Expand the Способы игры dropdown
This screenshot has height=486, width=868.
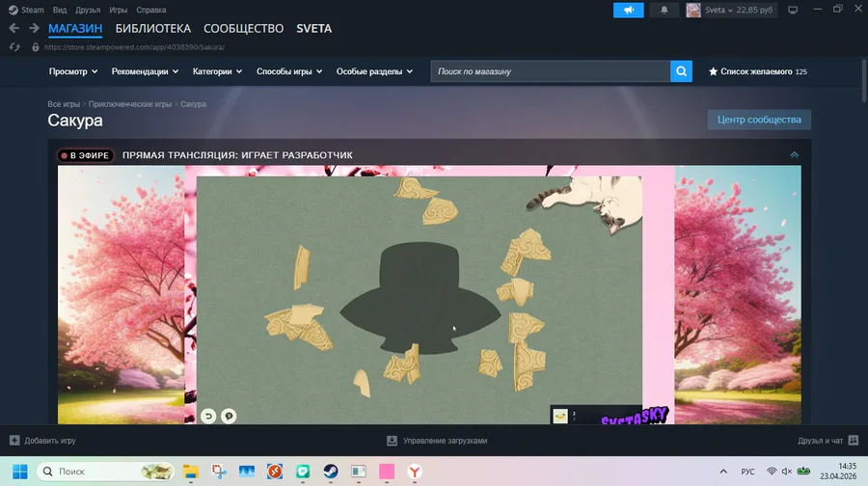(289, 71)
